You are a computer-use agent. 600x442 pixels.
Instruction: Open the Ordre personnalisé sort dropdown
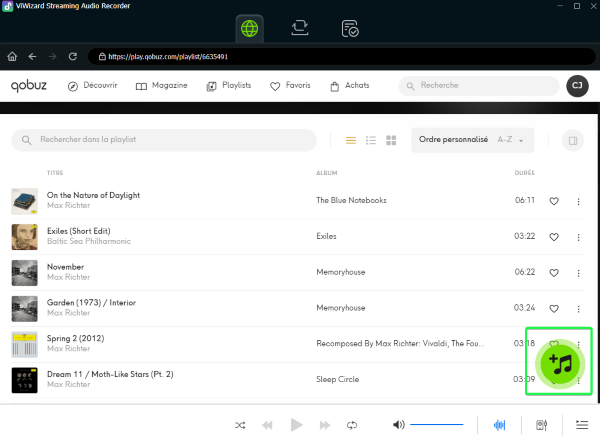pos(473,140)
